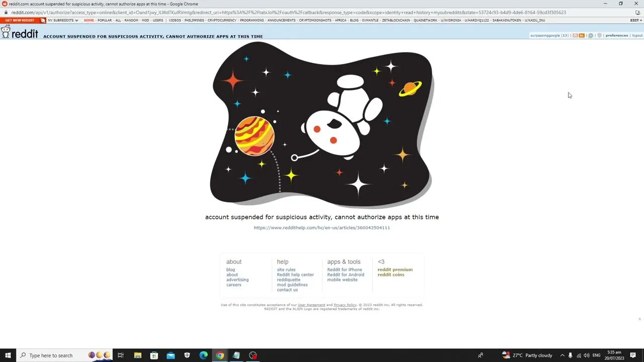The width and height of the screenshot is (644, 362).
Task: Open the Windows notification center
Action: click(x=633, y=355)
